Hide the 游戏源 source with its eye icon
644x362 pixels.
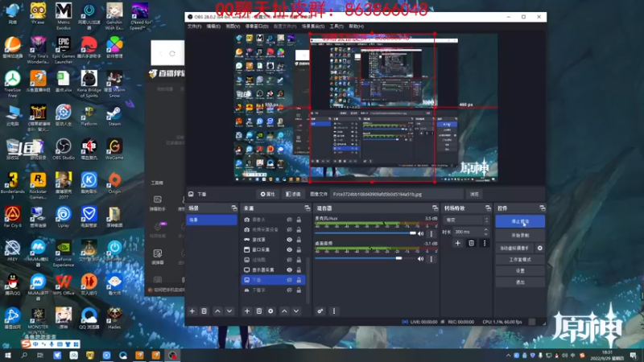290,240
